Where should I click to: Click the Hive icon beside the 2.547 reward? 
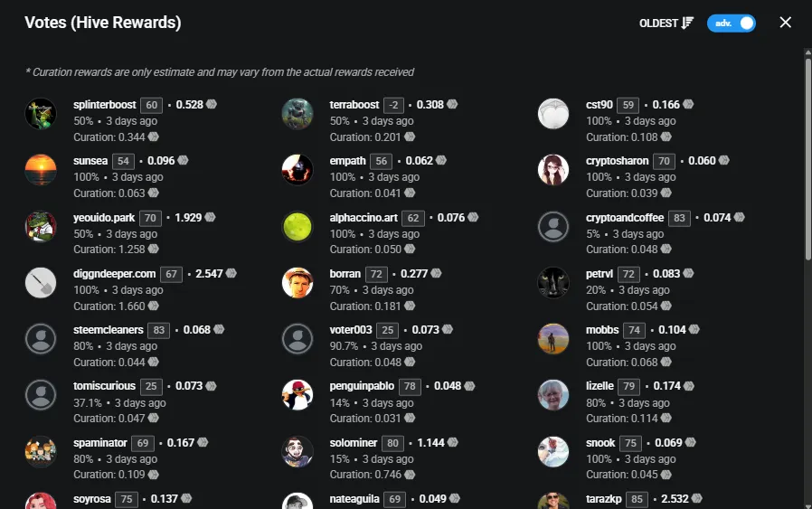[x=231, y=273]
